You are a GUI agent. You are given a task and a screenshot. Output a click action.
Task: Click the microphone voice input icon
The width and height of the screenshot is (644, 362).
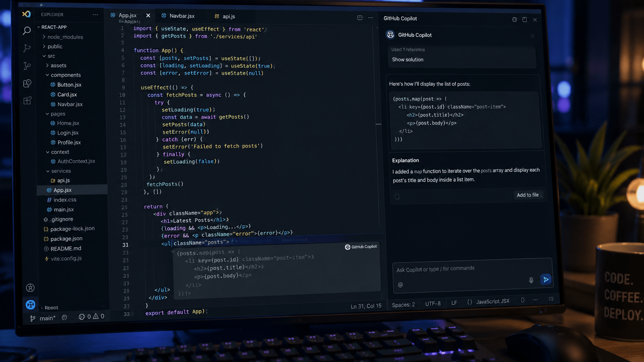pyautogui.click(x=531, y=280)
